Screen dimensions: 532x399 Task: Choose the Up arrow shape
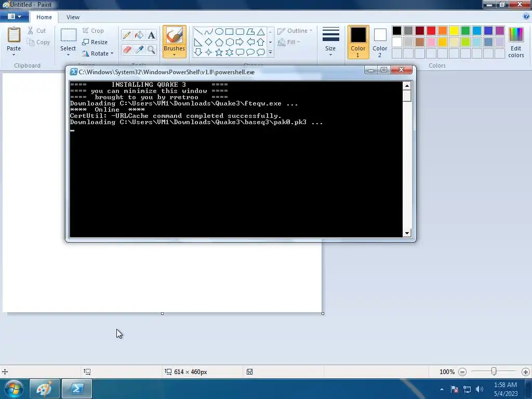coord(261,42)
